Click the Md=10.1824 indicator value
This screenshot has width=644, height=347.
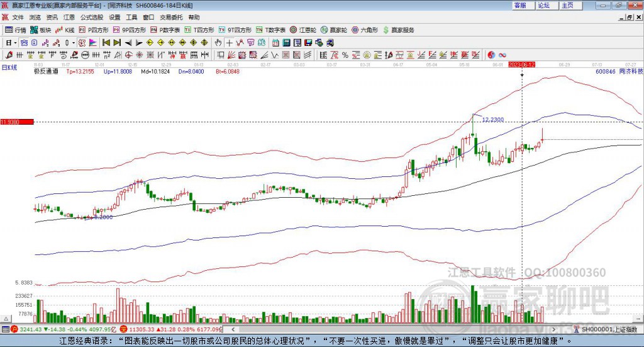155,71
